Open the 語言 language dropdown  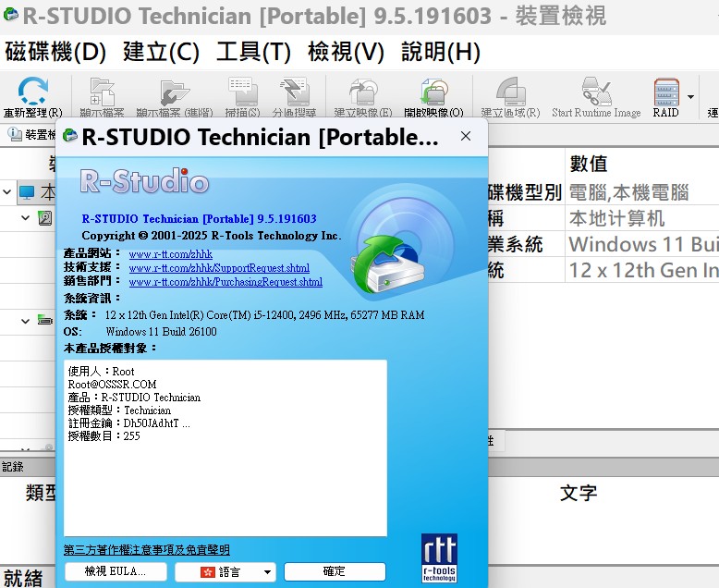click(x=225, y=571)
